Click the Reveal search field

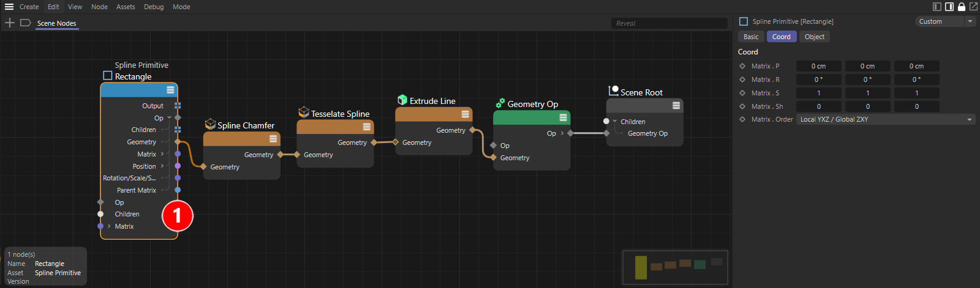coord(669,23)
